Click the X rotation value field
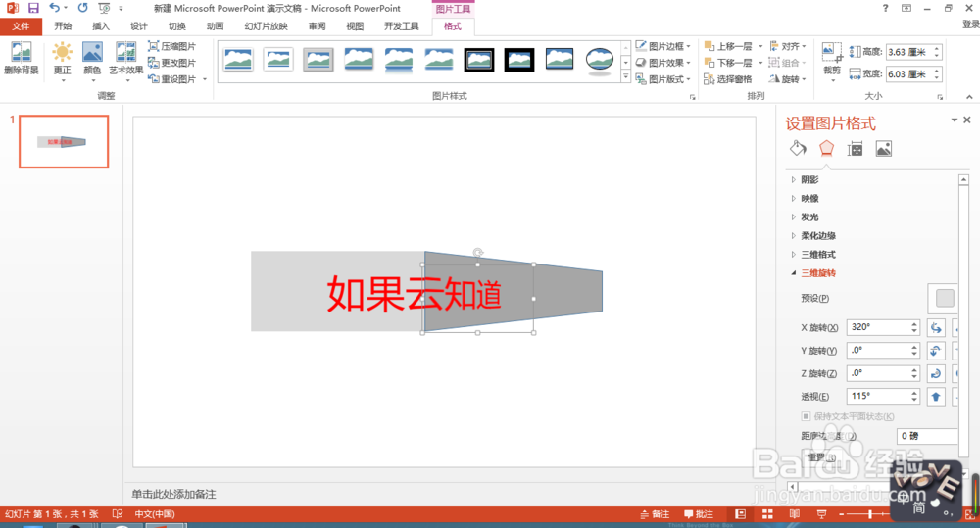The image size is (980, 528). (x=879, y=327)
